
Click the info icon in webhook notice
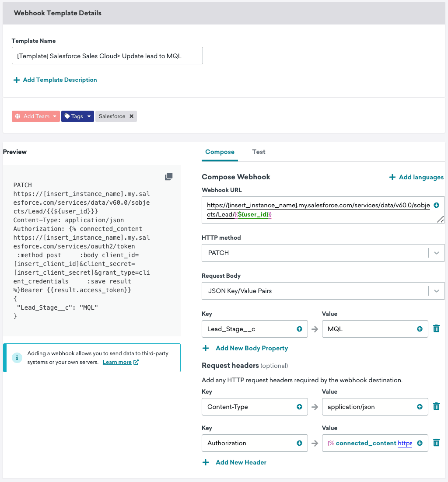click(17, 357)
